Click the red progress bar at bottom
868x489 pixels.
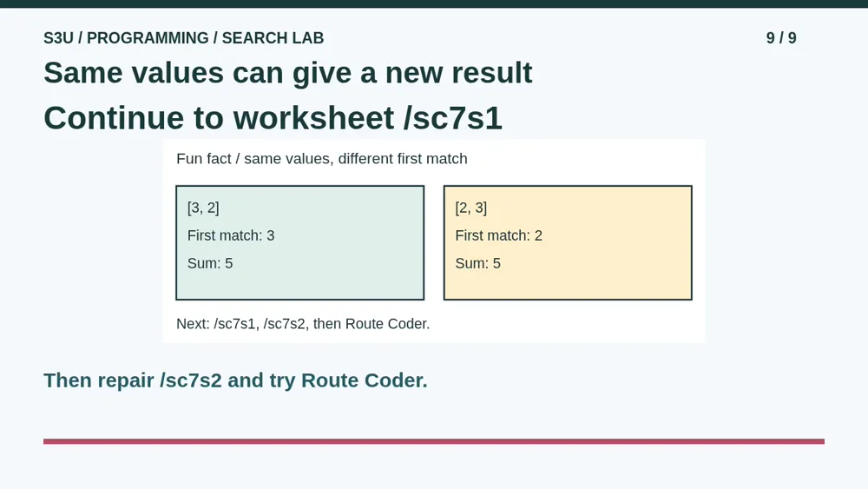coord(434,441)
